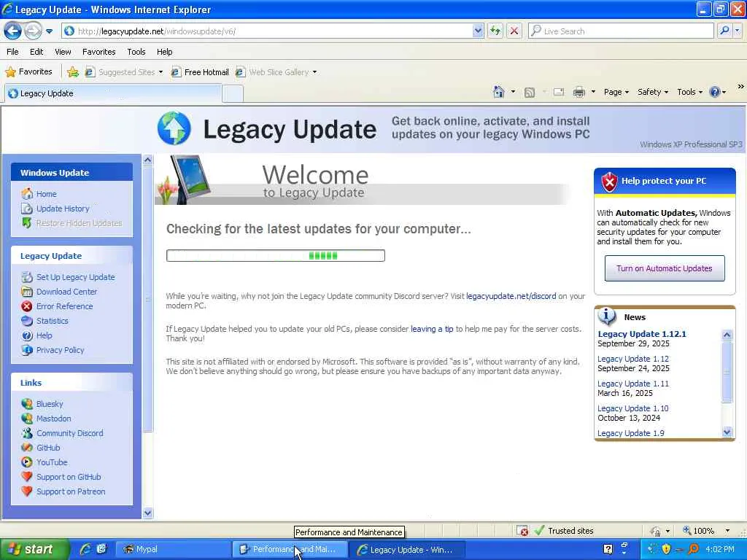Click the Support on GitHub heart icon
Image resolution: width=747 pixels, height=560 pixels.
[27, 477]
